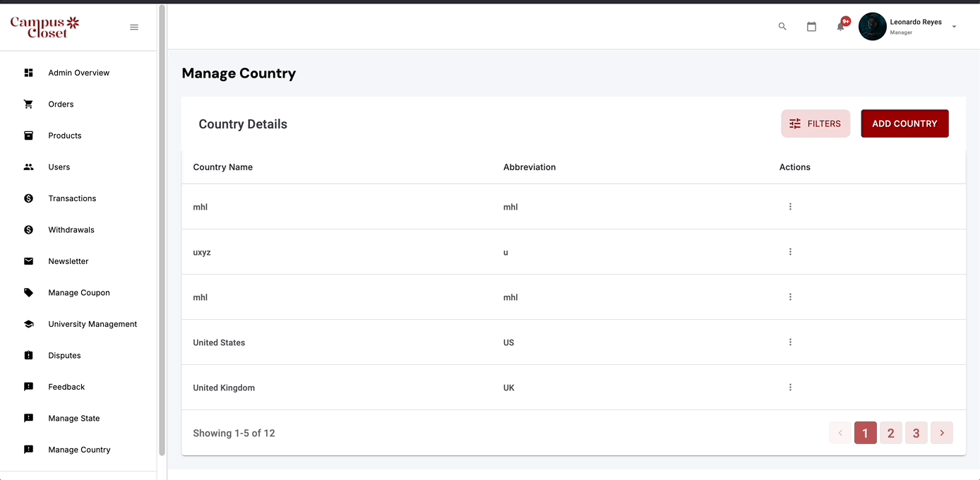Image resolution: width=980 pixels, height=480 pixels.
Task: Click University Management graduation cap icon
Action: 28,324
